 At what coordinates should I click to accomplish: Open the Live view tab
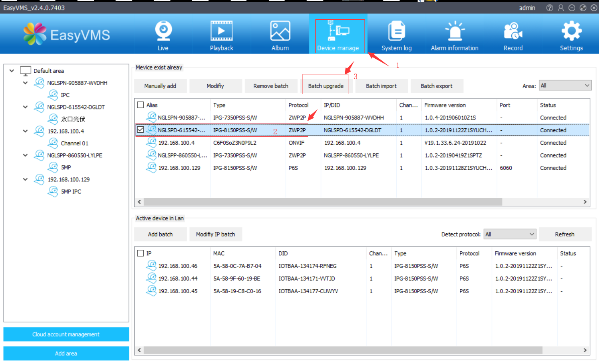pyautogui.click(x=163, y=35)
